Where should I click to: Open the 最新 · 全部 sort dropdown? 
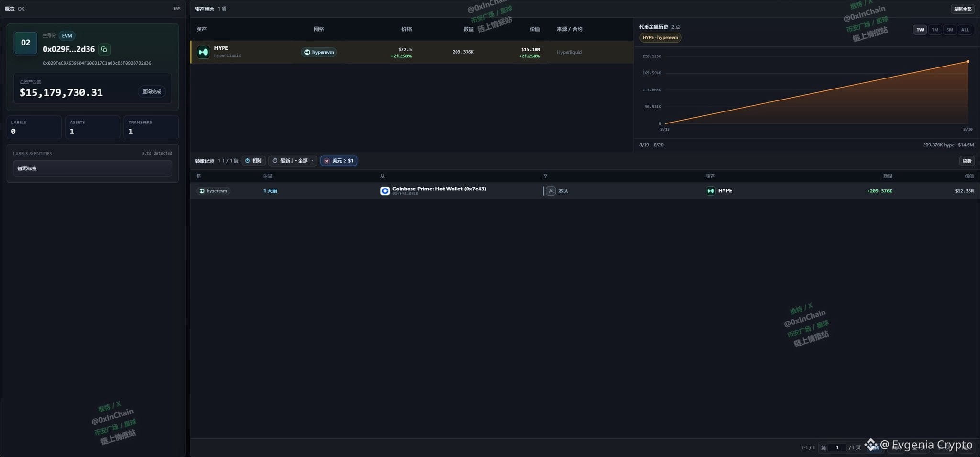tap(293, 161)
